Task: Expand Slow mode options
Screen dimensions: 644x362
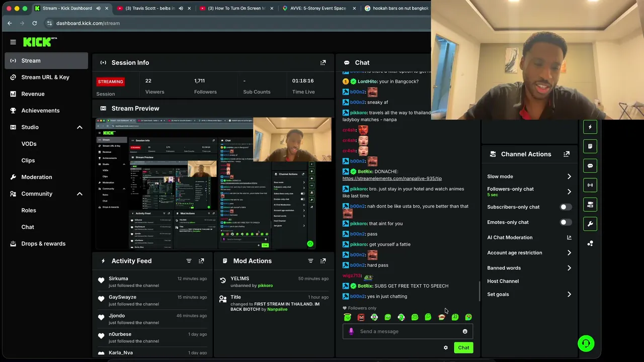Action: [569, 176]
